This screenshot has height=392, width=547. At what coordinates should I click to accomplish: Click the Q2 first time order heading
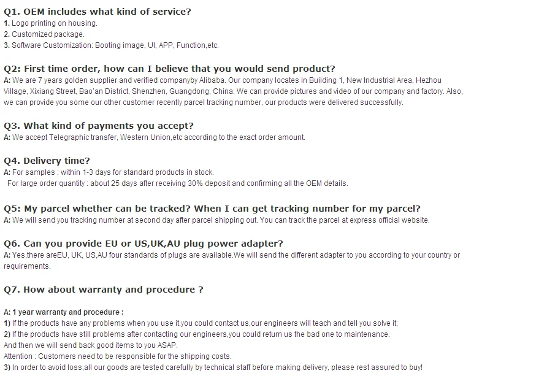click(169, 69)
